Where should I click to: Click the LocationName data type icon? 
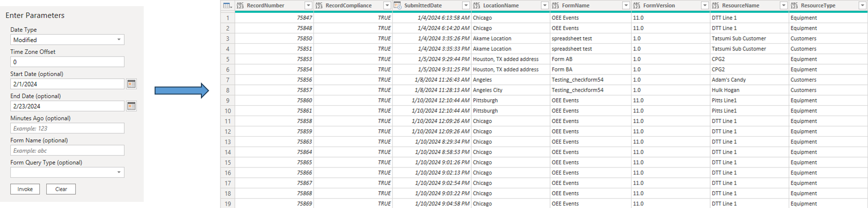tap(476, 6)
